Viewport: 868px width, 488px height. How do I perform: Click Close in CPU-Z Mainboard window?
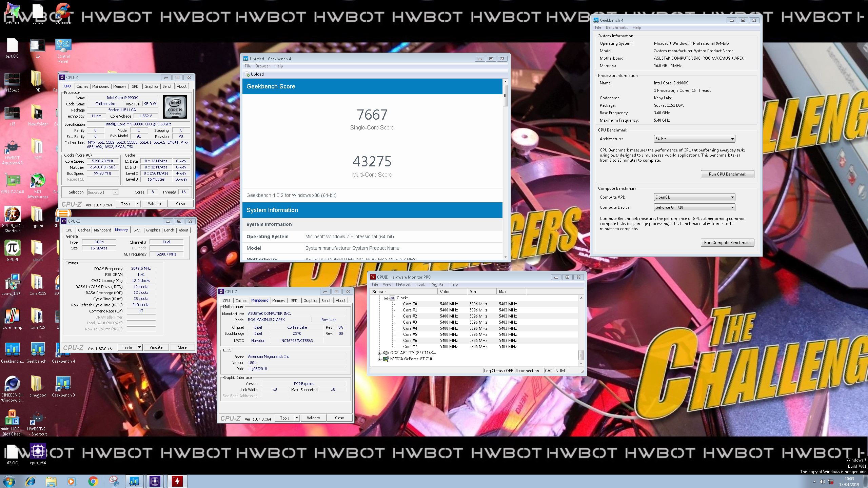pos(339,418)
